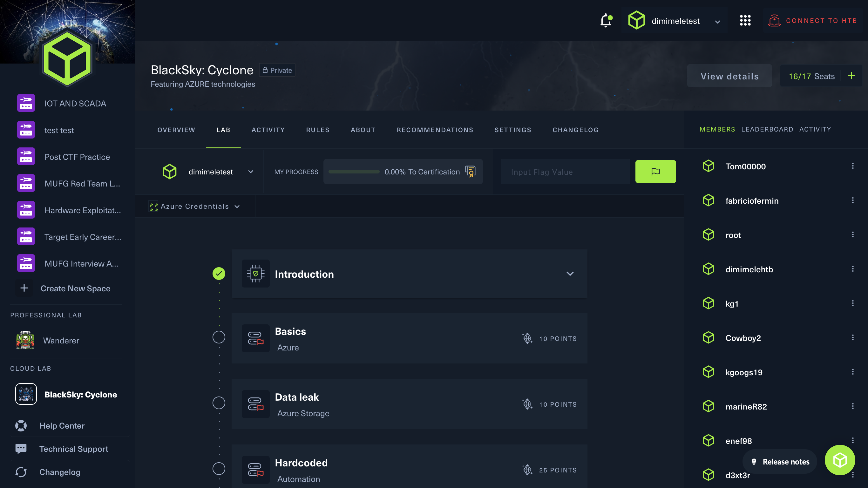Select the Data leak progress circle
868x488 pixels.
(219, 403)
